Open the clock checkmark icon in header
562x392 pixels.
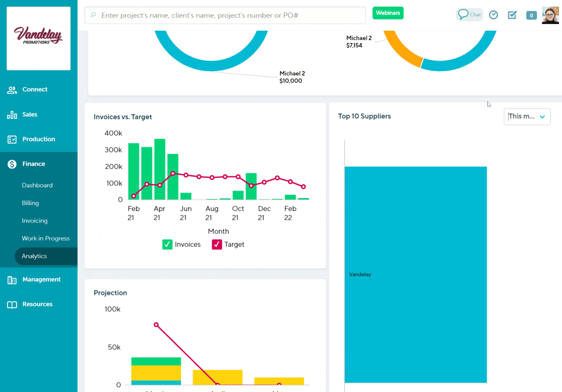pos(493,15)
